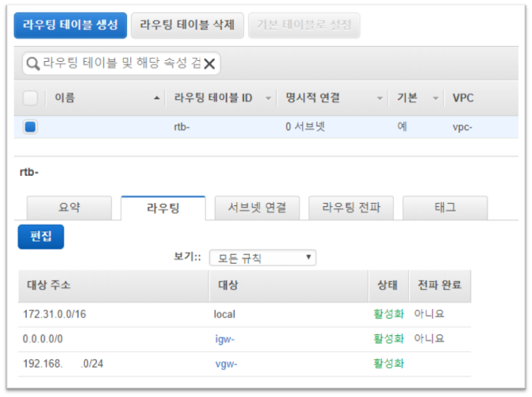The width and height of the screenshot is (532, 397).
Task: Select the 라우팅 tab
Action: [163, 208]
